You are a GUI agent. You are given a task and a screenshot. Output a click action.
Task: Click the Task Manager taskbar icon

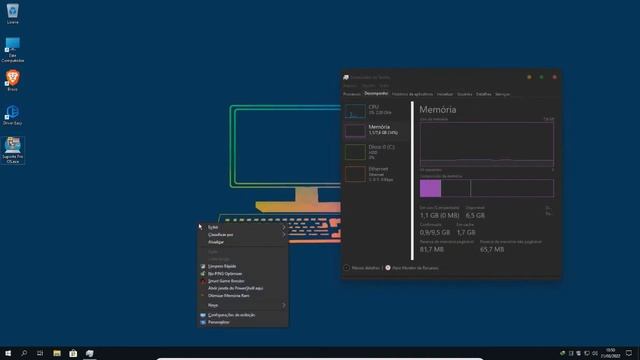[x=90, y=353]
